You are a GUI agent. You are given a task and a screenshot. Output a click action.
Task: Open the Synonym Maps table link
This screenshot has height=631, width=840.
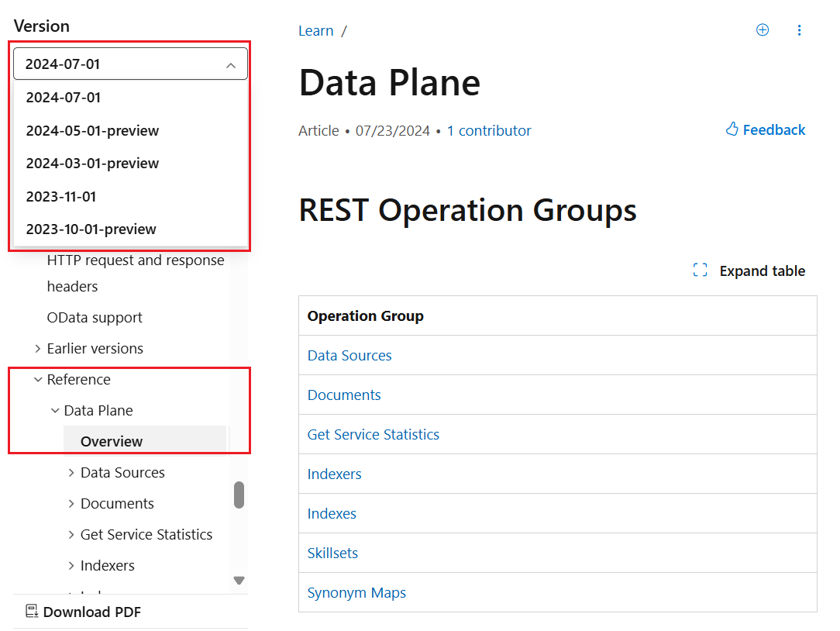pos(356,593)
